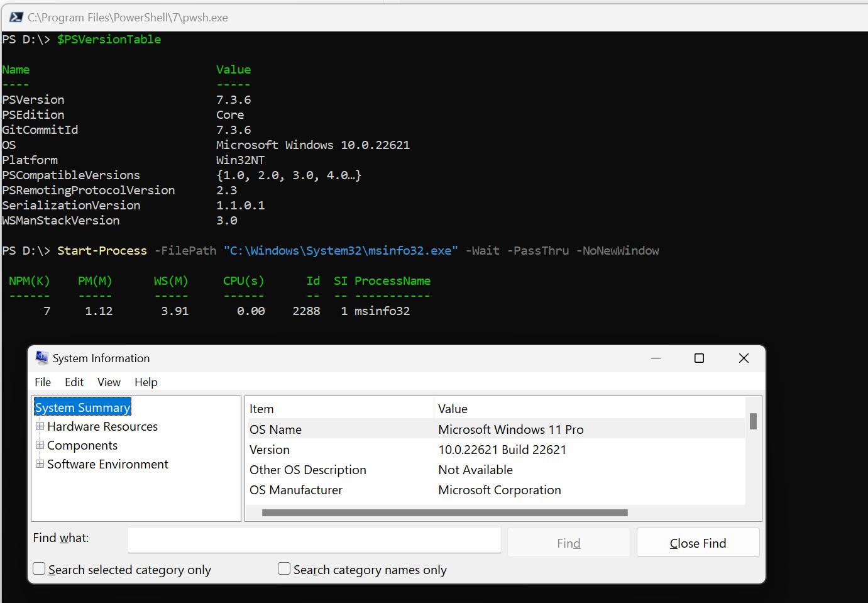Click the Close Find button

point(698,542)
